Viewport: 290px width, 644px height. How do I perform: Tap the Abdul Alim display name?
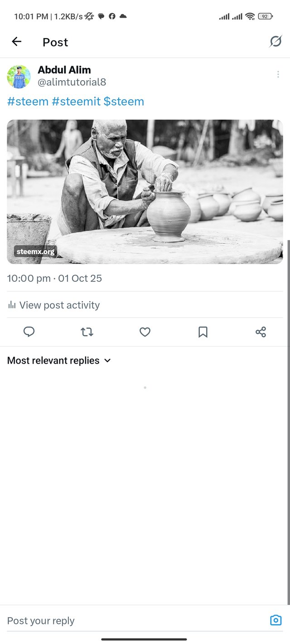[64, 70]
